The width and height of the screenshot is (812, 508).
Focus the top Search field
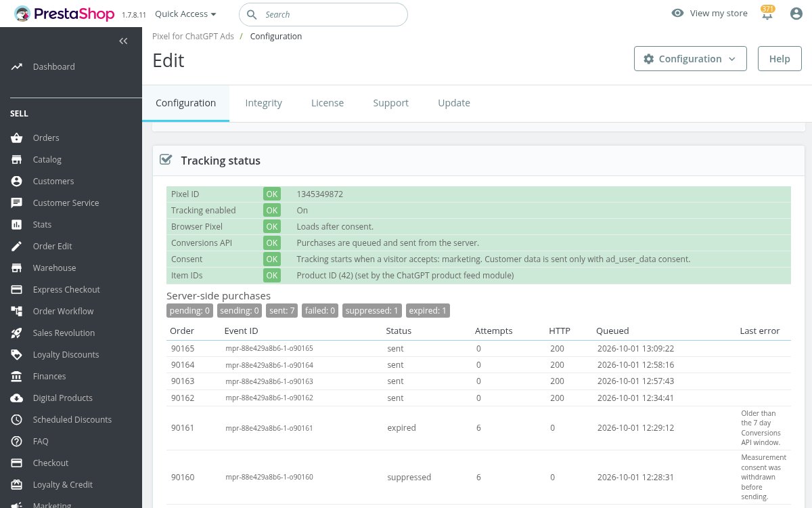[x=323, y=14]
